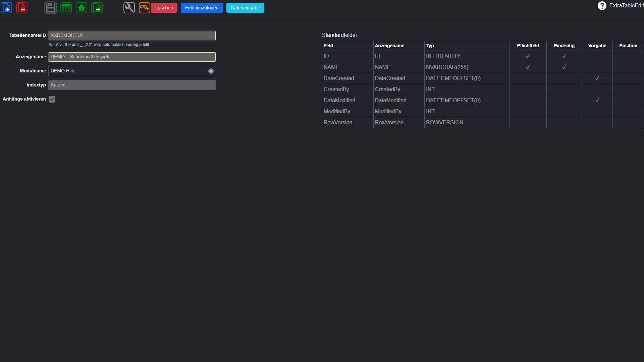
Task: Click the gray floppy disk save icon
Action: [51, 7]
